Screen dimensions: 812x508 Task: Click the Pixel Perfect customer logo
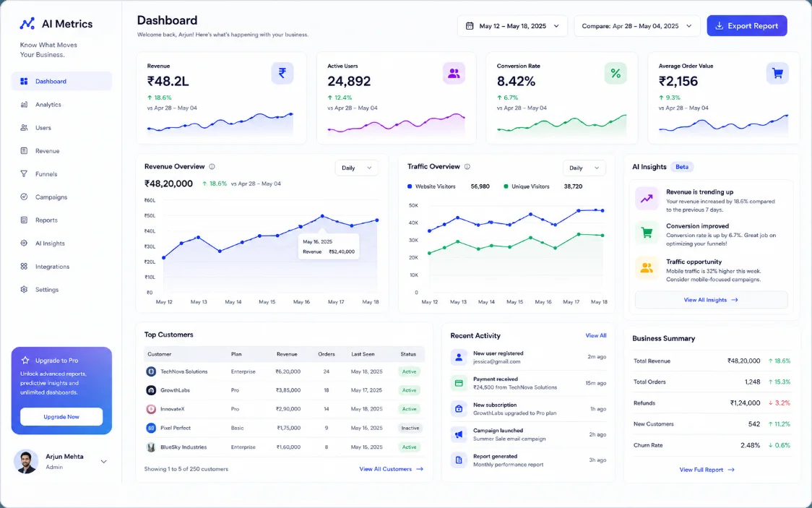tap(151, 428)
